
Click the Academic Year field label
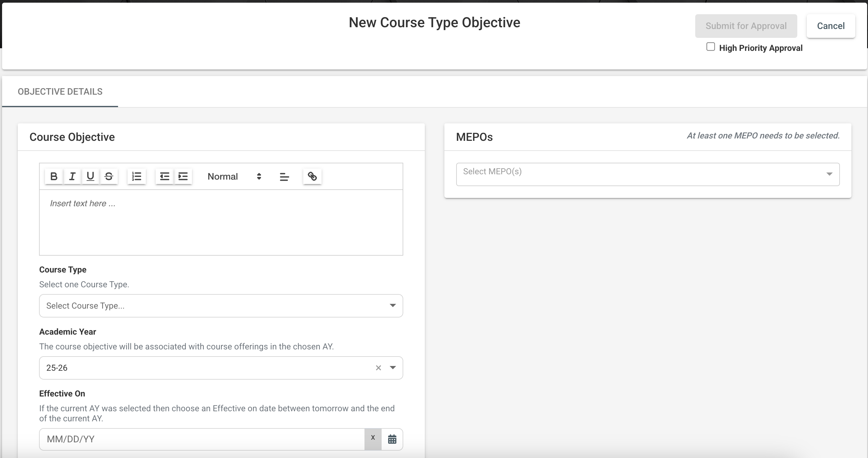[68, 332]
